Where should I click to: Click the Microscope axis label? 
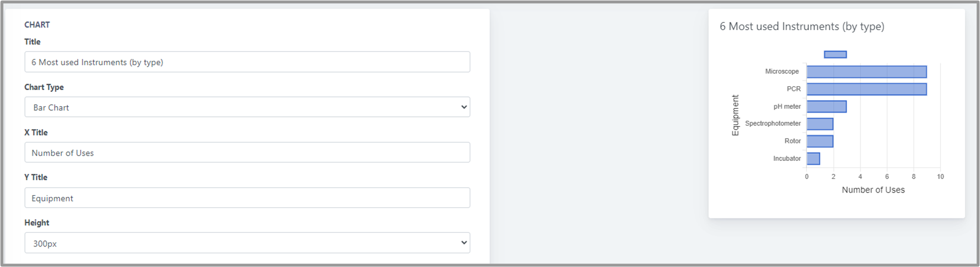[781, 71]
